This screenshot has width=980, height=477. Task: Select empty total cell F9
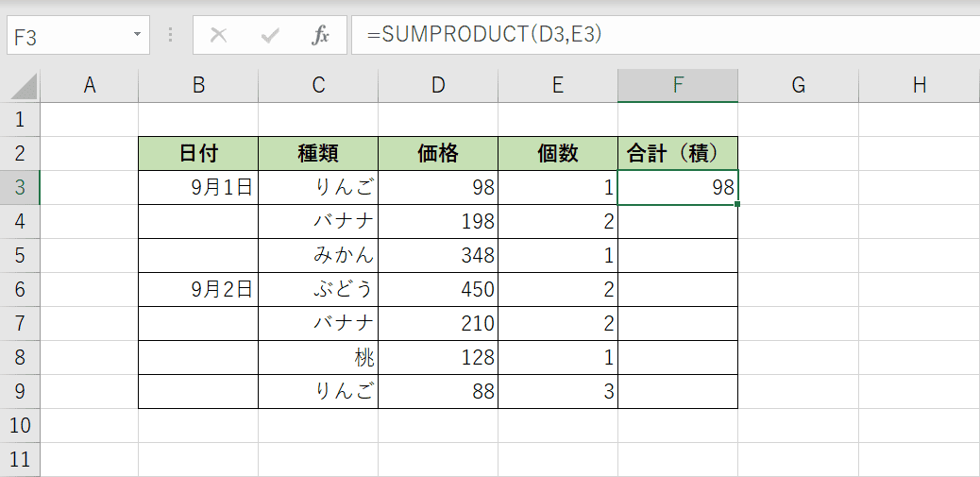coord(678,391)
